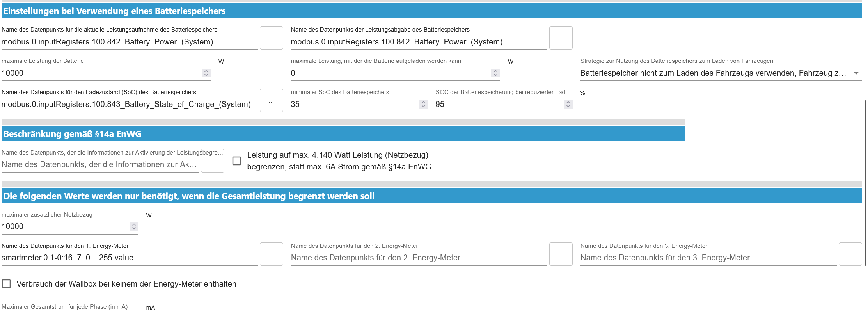Click the smartmeter 1. Energy-Meter field
868x315 pixels.
click(x=129, y=258)
